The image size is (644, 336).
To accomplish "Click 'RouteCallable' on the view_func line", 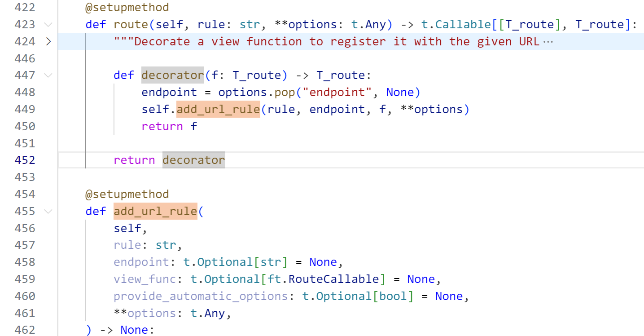I will [x=334, y=279].
